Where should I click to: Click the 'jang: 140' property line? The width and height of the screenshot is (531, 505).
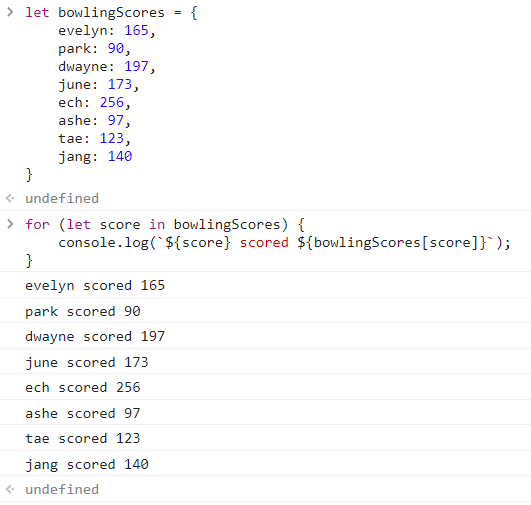[95, 156]
